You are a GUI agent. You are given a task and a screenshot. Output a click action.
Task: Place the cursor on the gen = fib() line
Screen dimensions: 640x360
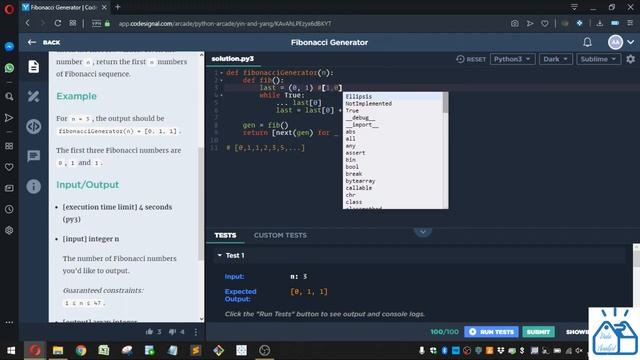(265, 125)
